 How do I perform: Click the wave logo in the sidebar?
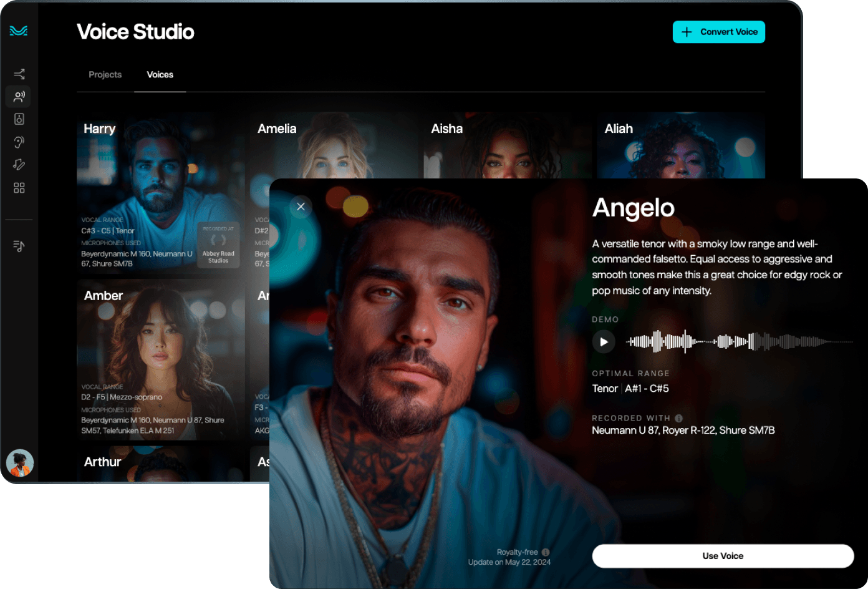19,31
